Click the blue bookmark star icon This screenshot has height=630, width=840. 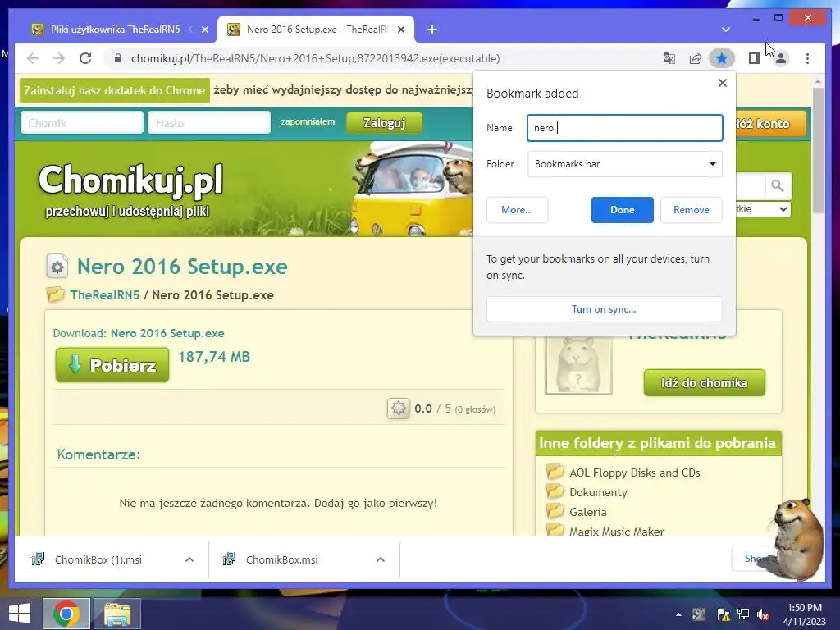722,58
